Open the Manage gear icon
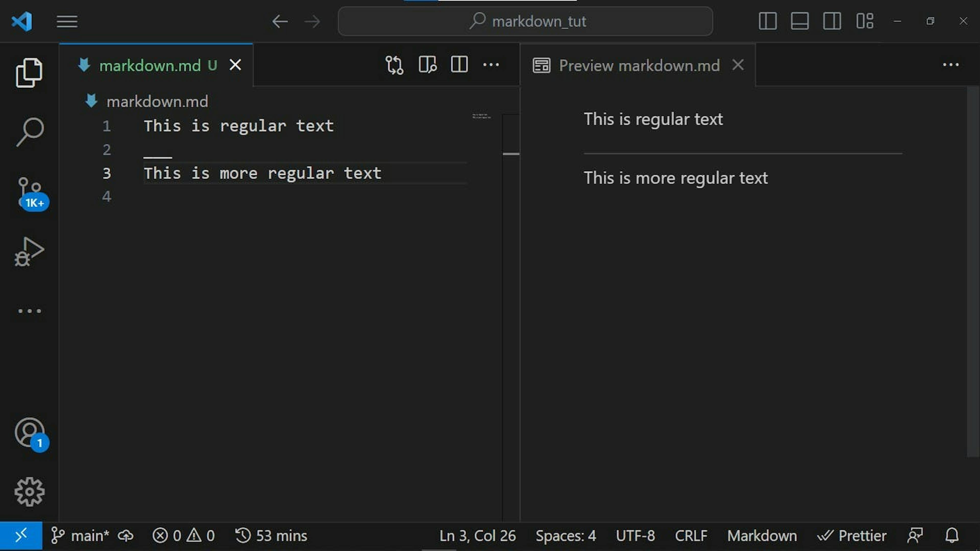Screen dimensions: 980x551 click(30, 492)
